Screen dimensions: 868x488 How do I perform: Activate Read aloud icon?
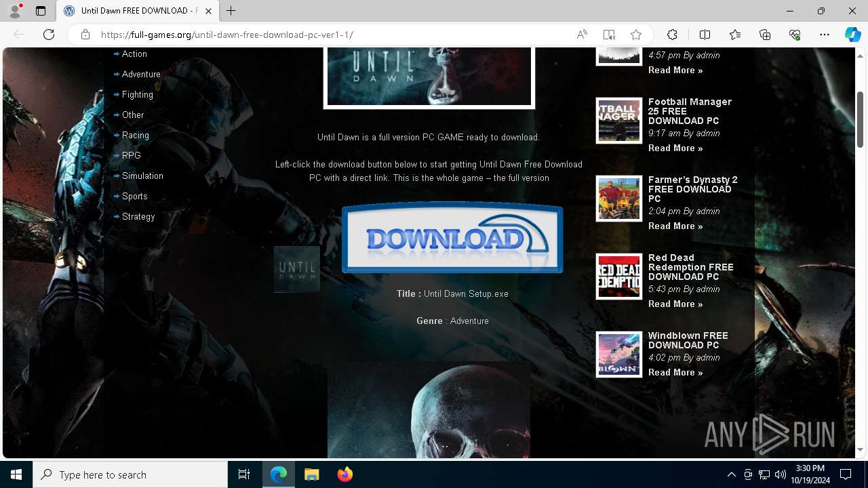582,35
